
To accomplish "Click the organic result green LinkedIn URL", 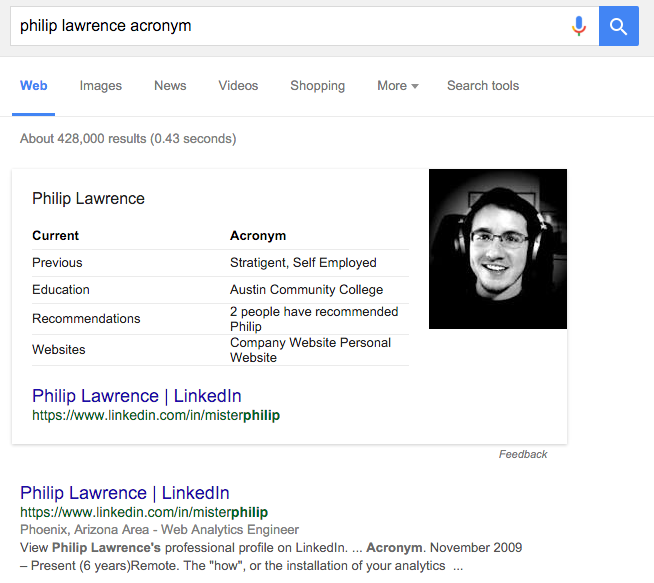I will tap(144, 512).
